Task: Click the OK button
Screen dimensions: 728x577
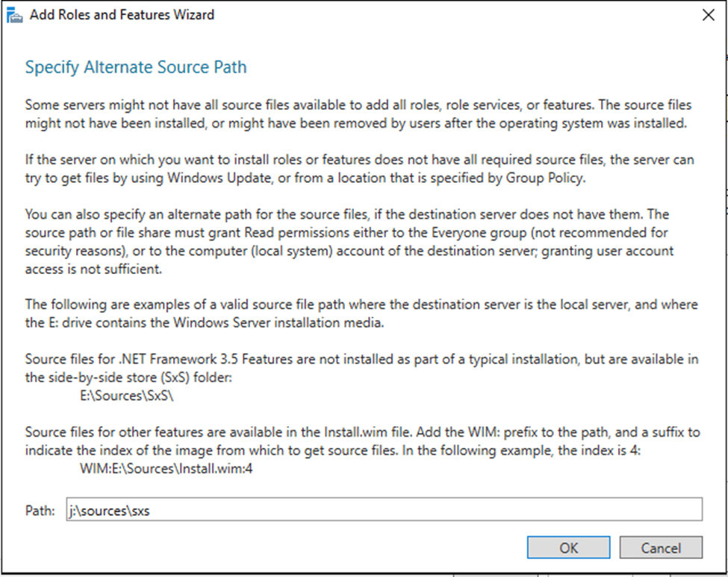Action: (568, 548)
